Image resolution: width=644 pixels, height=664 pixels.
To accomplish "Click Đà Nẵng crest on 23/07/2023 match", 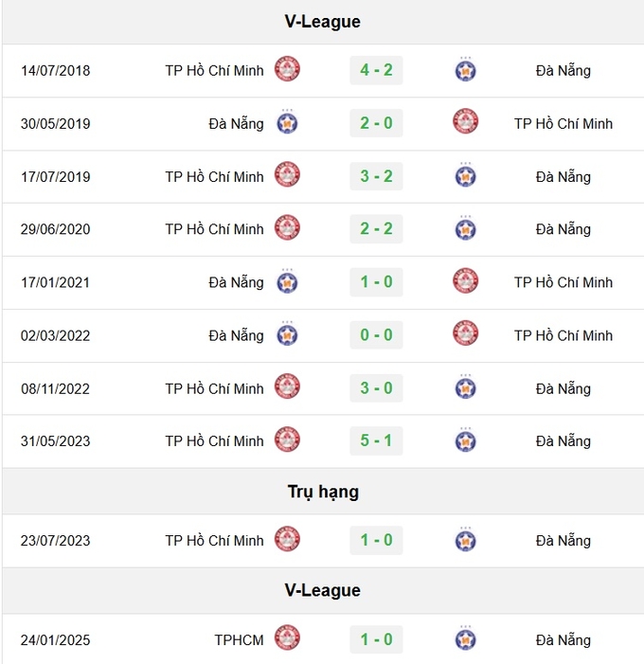I will [465, 540].
